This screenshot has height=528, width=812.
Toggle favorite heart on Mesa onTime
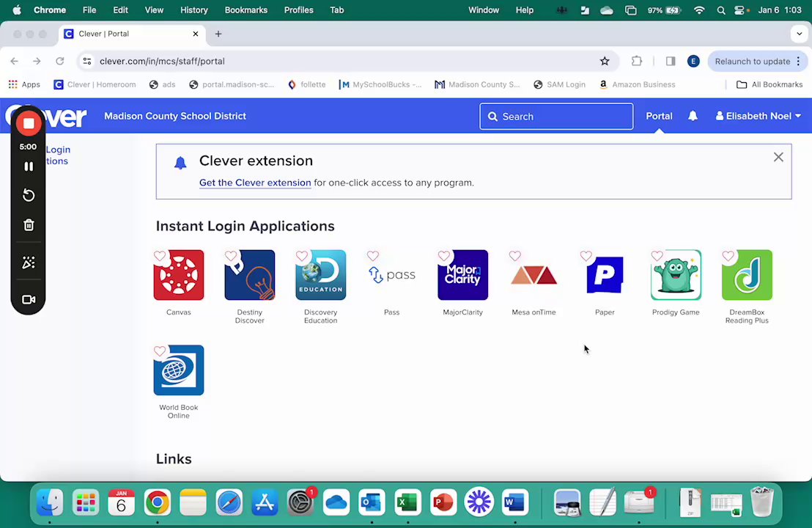tap(514, 256)
